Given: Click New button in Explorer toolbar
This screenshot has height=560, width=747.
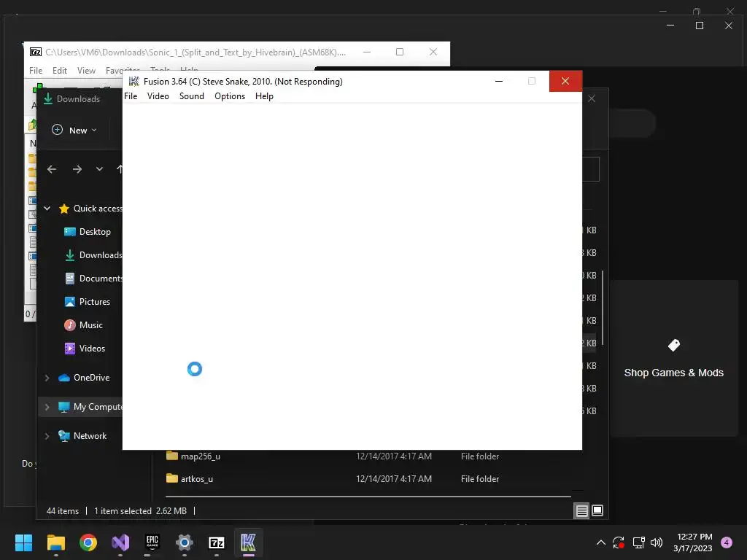Looking at the screenshot, I should pyautogui.click(x=74, y=130).
